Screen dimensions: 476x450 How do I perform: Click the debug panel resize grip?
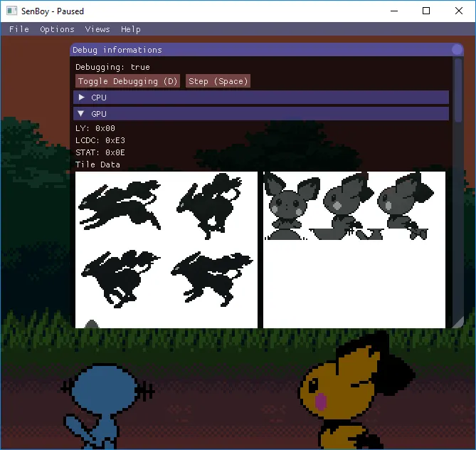point(458,322)
